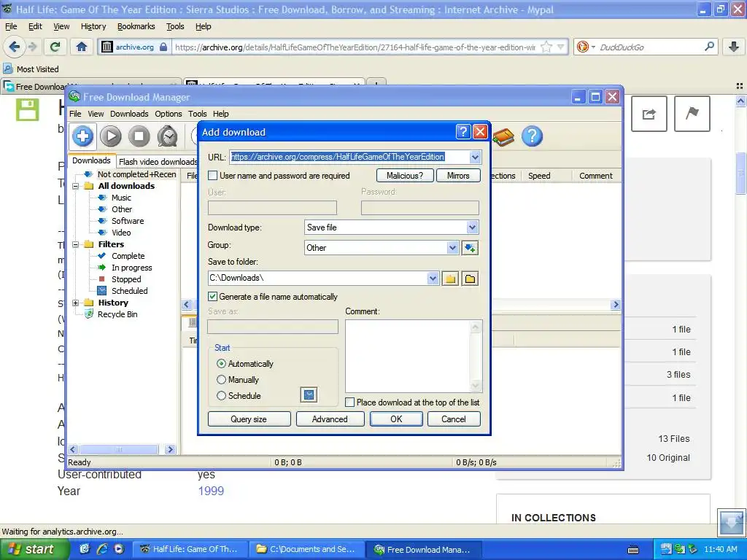Screen dimensions: 747x560
Task: Click the create folder icon beside browse
Action: (470, 279)
